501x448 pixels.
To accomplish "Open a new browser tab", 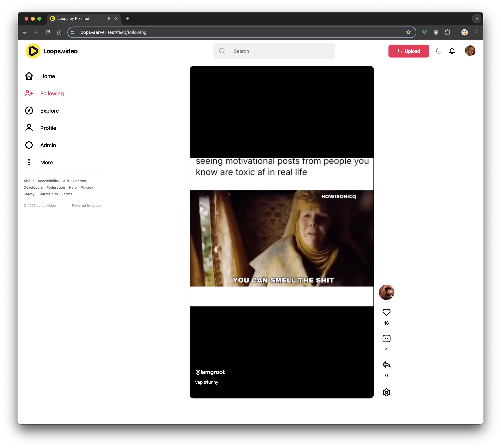I will pos(128,18).
